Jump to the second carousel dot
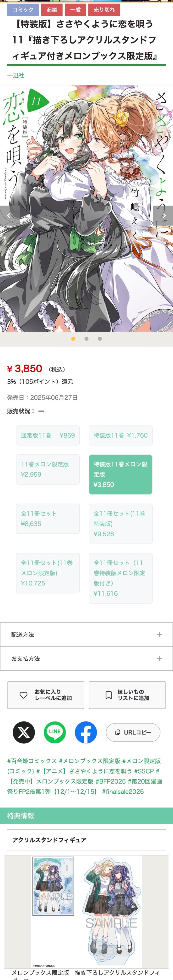Image resolution: width=173 pixels, height=980 pixels. click(86, 339)
